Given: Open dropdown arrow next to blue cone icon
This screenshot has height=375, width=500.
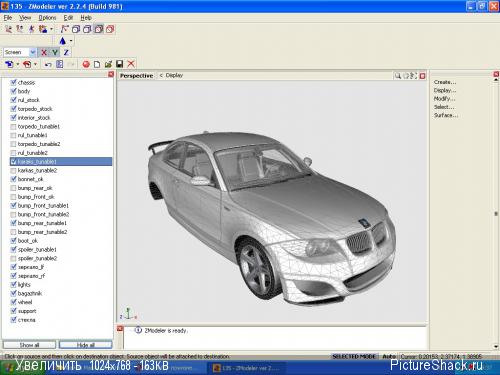Looking at the screenshot, I should (x=71, y=41).
